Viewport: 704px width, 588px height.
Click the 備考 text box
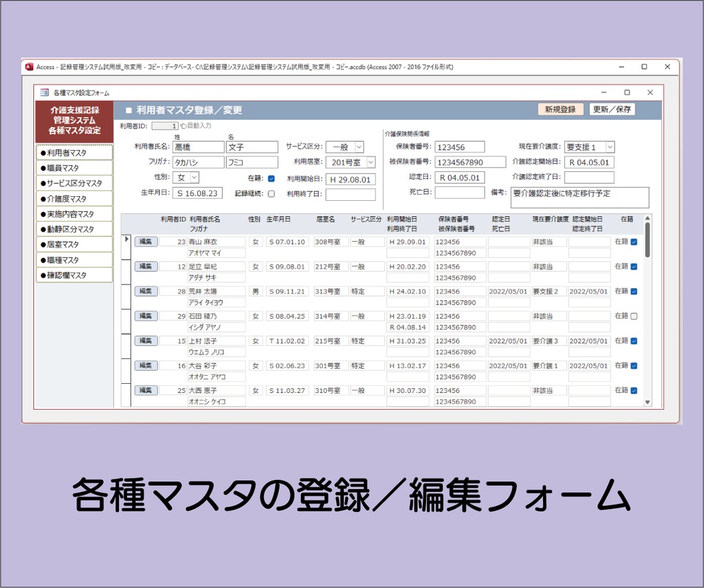[580, 197]
